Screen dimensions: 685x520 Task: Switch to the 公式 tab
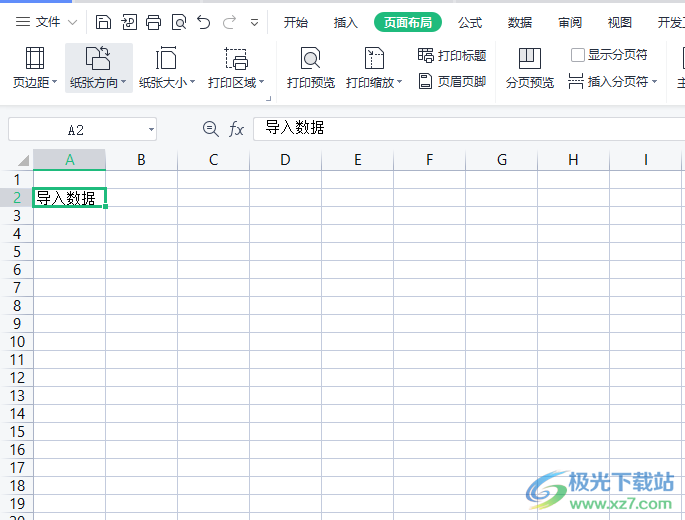tap(470, 22)
